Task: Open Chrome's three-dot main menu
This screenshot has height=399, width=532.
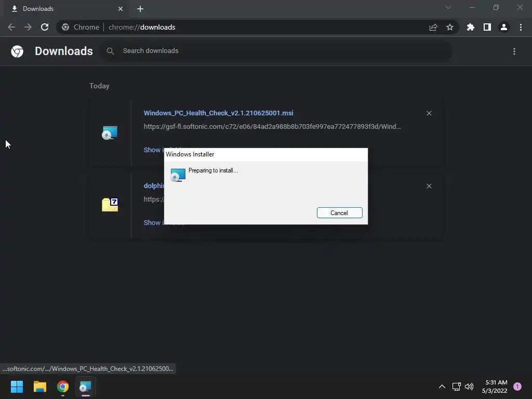Action: [x=521, y=27]
